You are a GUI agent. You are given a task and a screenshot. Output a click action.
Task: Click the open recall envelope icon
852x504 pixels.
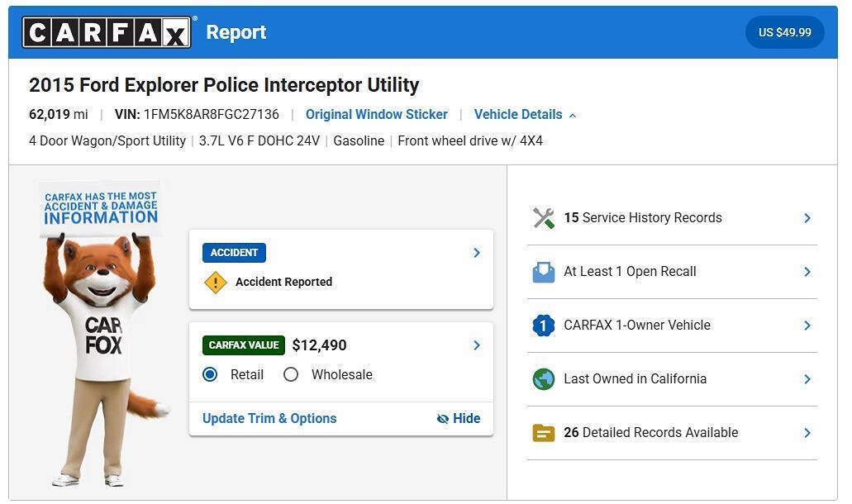[x=544, y=272]
